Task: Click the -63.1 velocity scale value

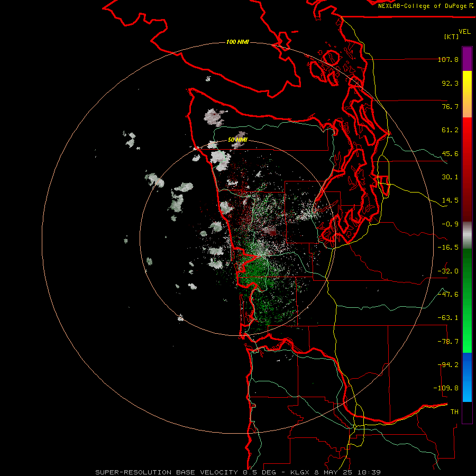Action: [448, 318]
